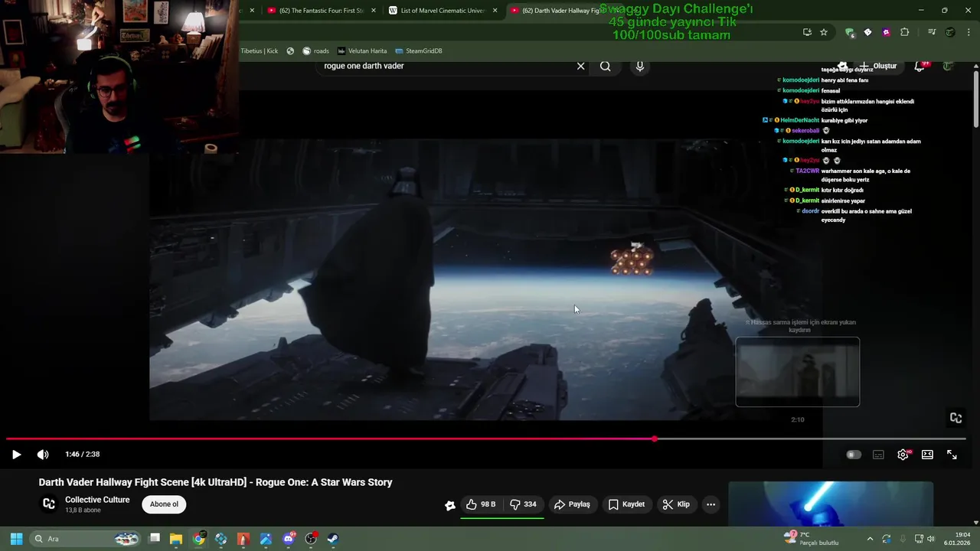Open Steam from taskbar
This screenshot has height=551, width=980.
(x=333, y=539)
